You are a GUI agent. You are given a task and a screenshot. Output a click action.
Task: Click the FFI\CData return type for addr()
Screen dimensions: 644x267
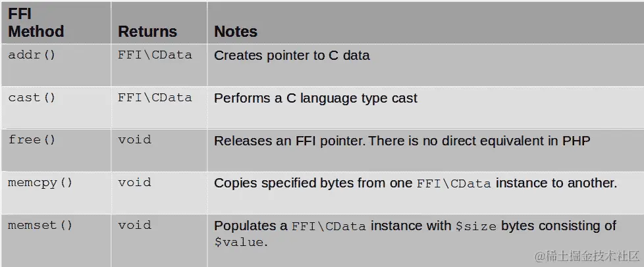[155, 55]
